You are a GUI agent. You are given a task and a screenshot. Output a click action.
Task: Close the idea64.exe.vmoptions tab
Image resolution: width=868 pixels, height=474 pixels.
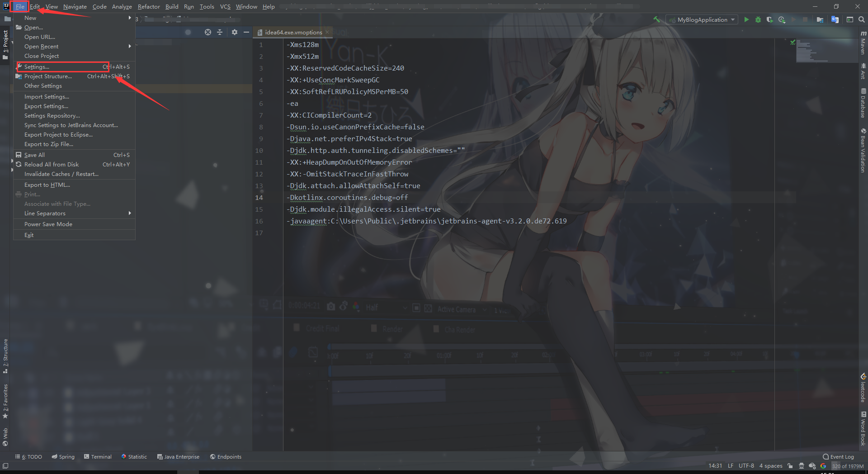(x=327, y=32)
